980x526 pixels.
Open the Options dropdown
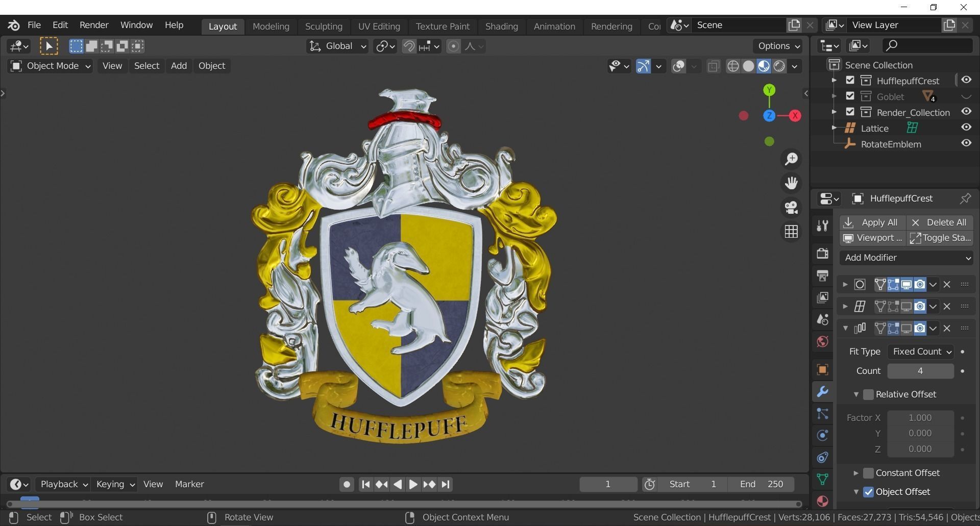[778, 46]
